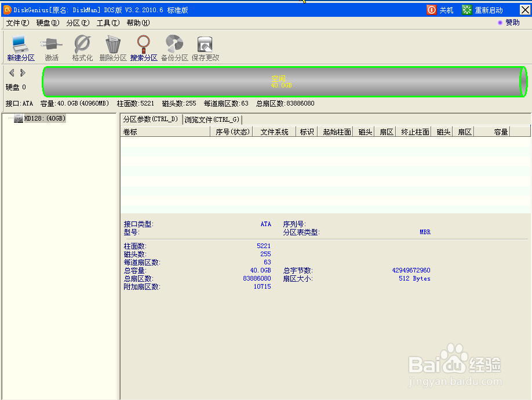Sort by 起始柱面 column header
The height and width of the screenshot is (400, 532).
tap(335, 132)
